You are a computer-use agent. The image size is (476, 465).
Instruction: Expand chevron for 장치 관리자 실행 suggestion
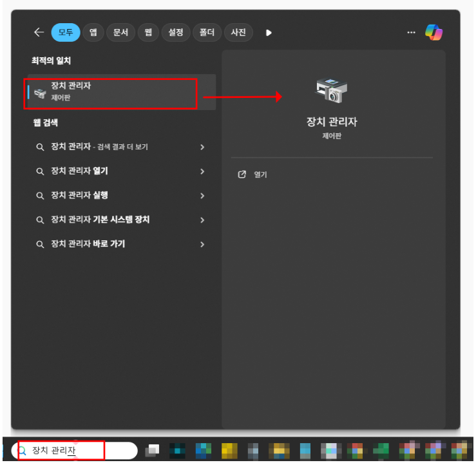(x=202, y=196)
